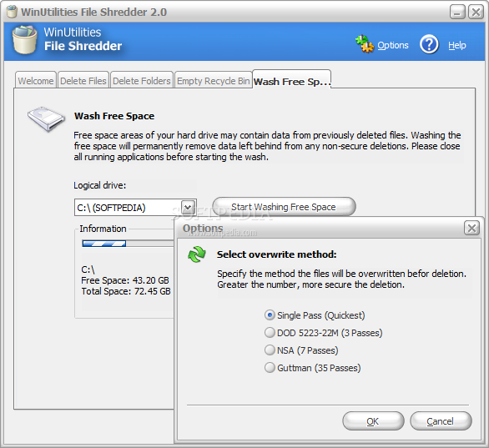The height and width of the screenshot is (448, 489).
Task: Click the green refresh arrows overwrite icon
Action: pos(196,254)
